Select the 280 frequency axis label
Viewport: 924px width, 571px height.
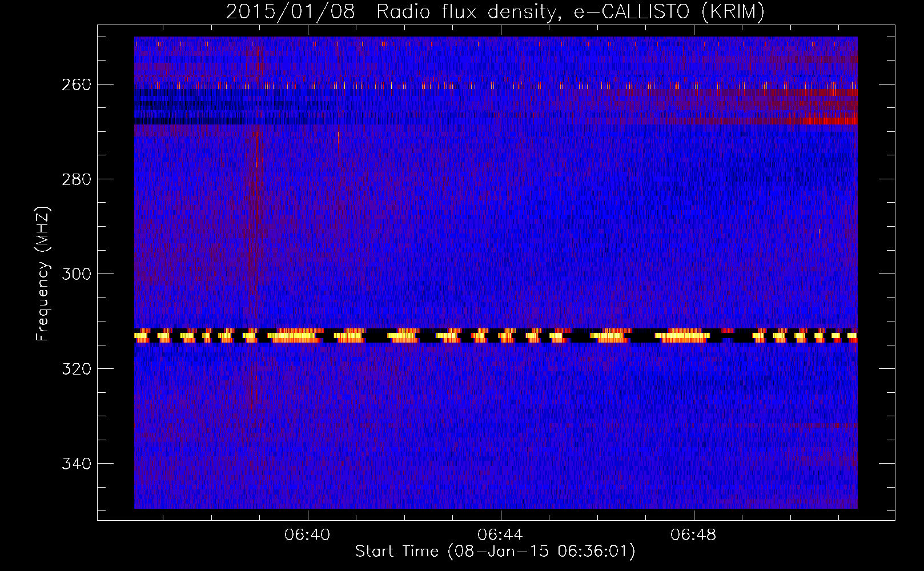coord(76,179)
